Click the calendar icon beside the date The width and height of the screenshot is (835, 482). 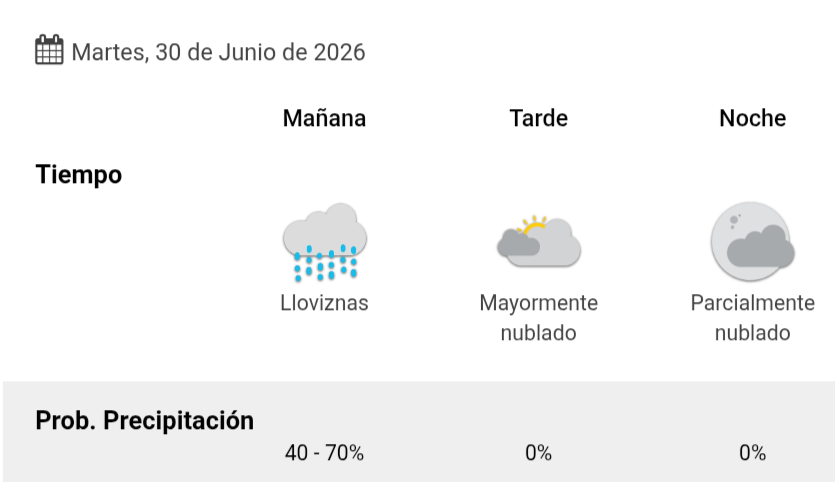tap(49, 50)
